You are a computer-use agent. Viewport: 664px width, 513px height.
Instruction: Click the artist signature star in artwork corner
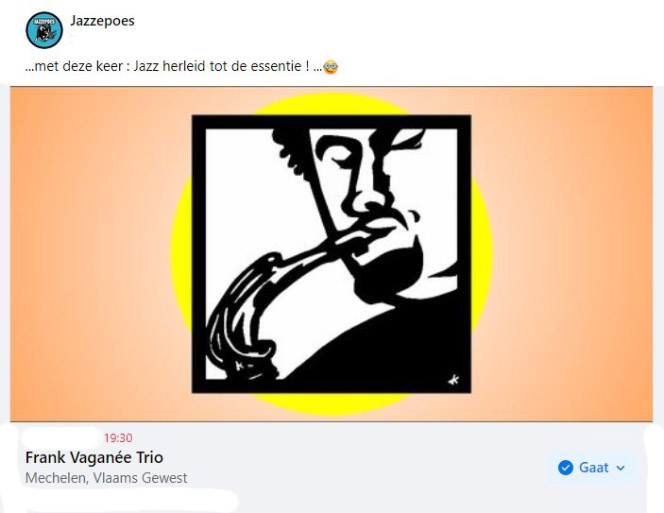pyautogui.click(x=454, y=380)
